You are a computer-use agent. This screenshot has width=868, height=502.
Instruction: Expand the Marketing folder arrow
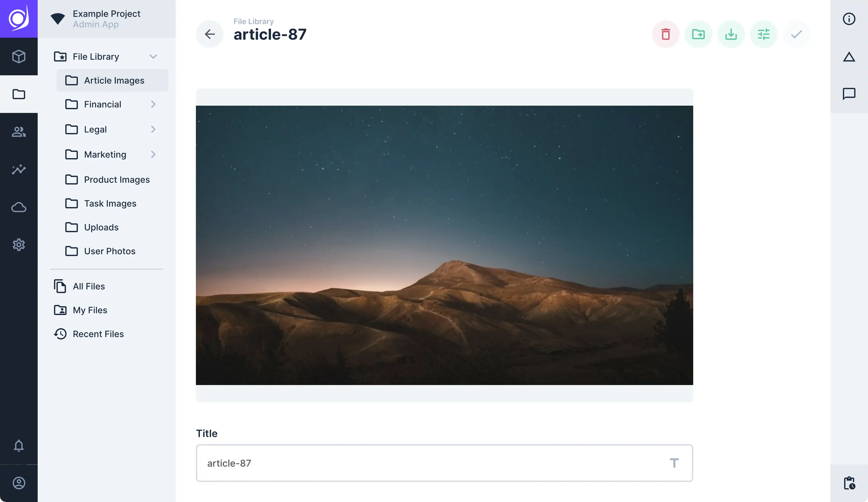pos(153,155)
